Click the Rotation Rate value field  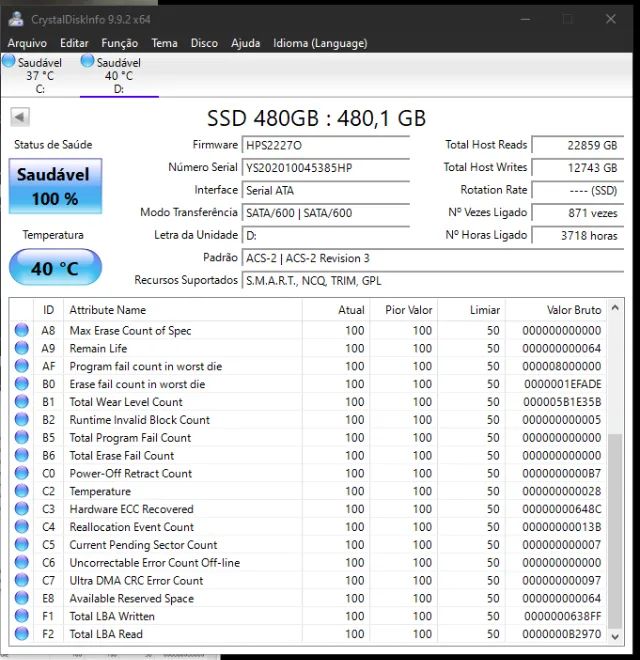tap(578, 190)
